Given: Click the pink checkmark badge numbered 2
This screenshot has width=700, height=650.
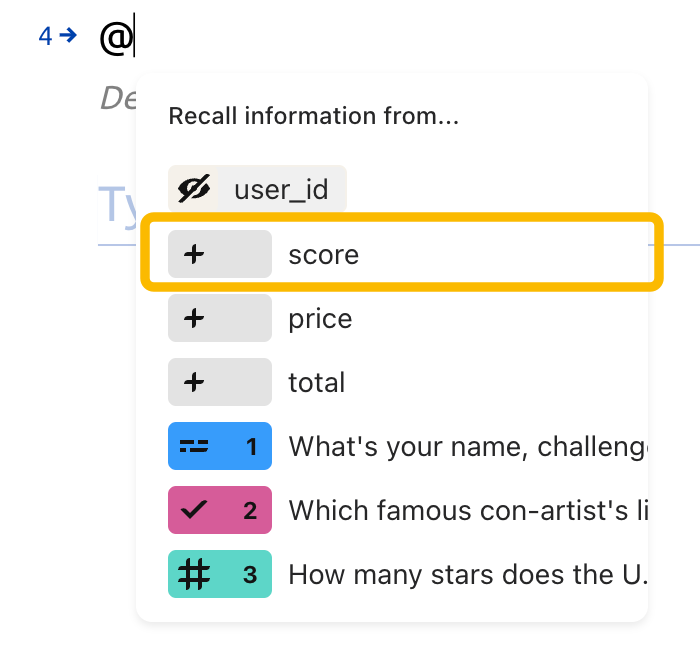Looking at the screenshot, I should tap(220, 510).
